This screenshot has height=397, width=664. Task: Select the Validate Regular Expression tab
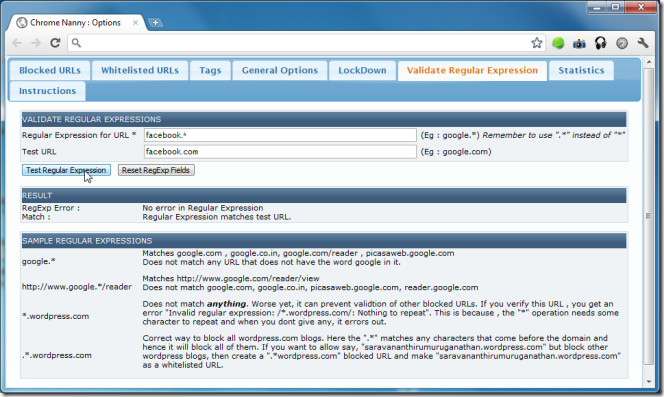(x=472, y=70)
